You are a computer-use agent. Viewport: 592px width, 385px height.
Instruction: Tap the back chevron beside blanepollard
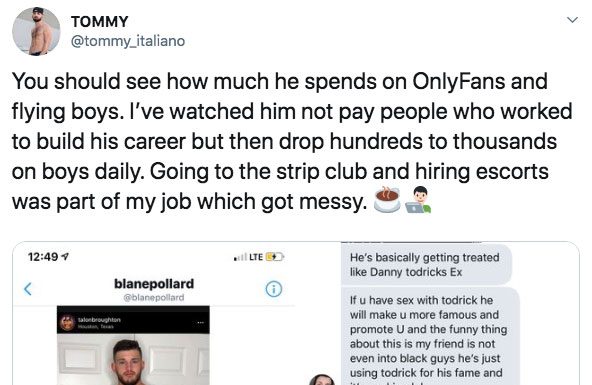(x=28, y=289)
